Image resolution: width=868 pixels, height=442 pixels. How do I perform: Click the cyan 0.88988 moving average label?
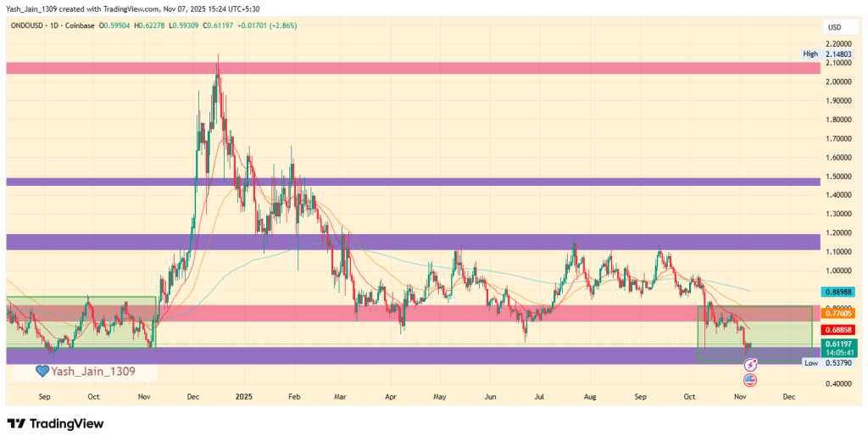click(838, 291)
